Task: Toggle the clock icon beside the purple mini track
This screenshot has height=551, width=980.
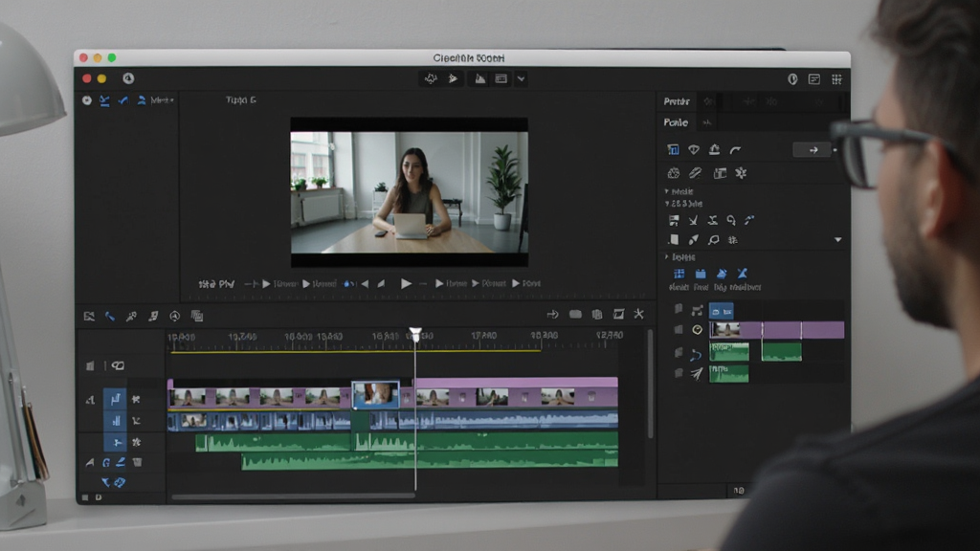Action: point(697,330)
